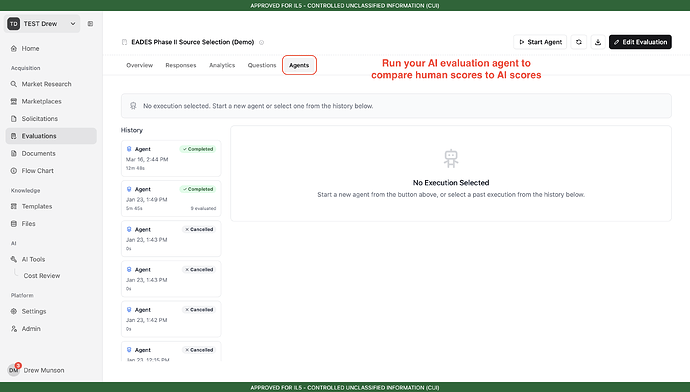Click the Templates icon
The width and height of the screenshot is (690, 392).
[x=14, y=206]
